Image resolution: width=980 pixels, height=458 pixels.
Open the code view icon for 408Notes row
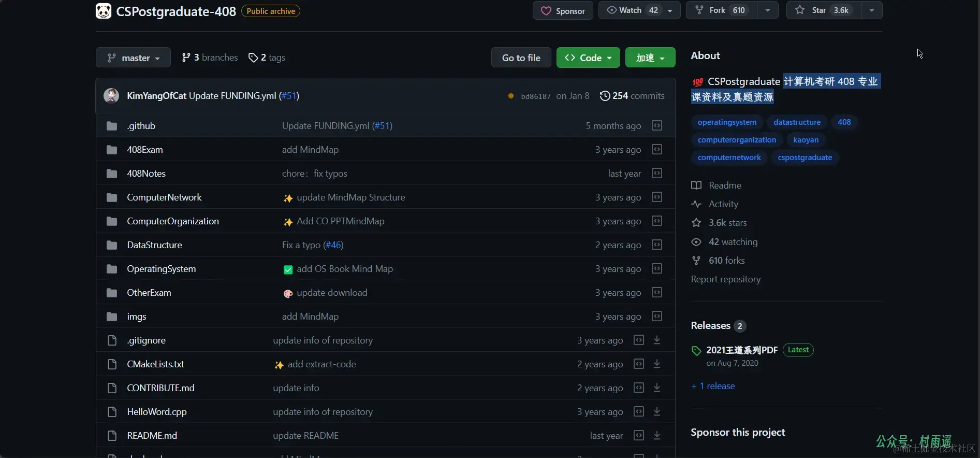click(657, 173)
